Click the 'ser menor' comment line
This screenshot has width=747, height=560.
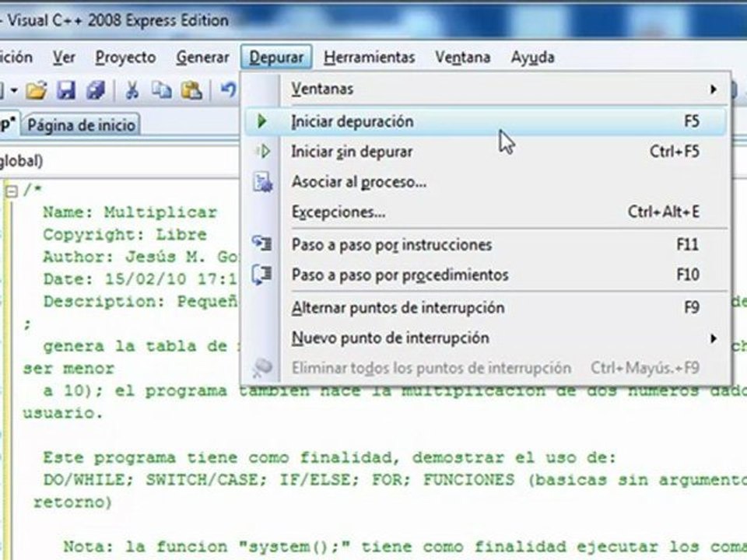(x=68, y=368)
